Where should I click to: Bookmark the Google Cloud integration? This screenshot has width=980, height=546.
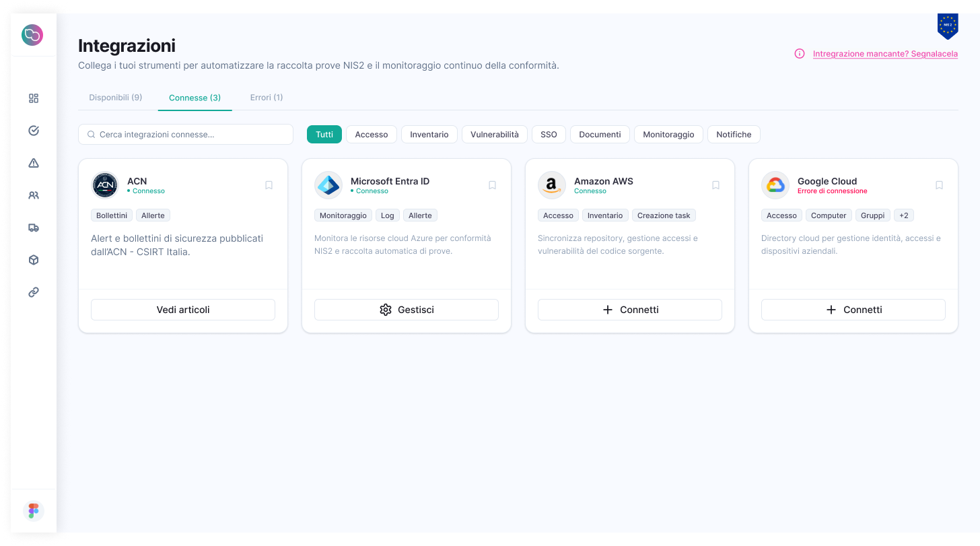coord(940,185)
